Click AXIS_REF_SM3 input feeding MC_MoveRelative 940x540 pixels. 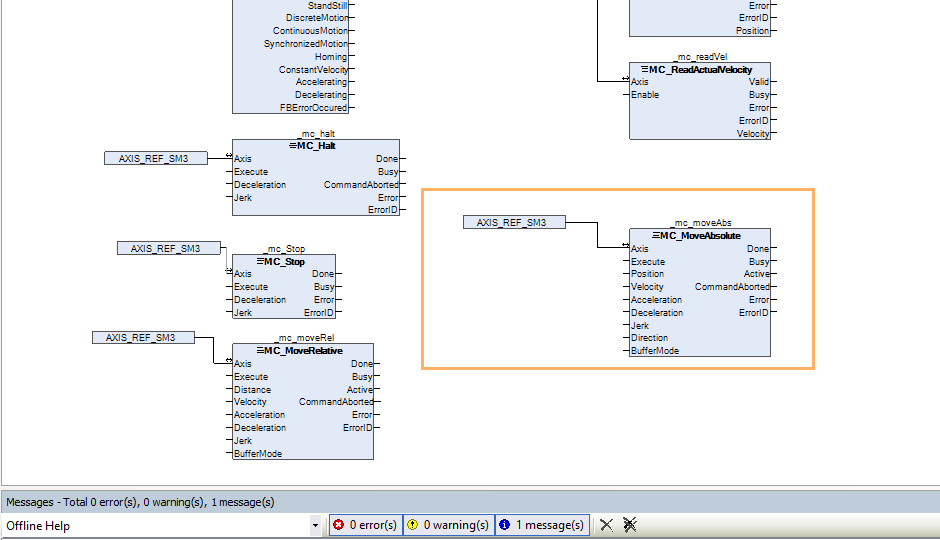click(143, 338)
